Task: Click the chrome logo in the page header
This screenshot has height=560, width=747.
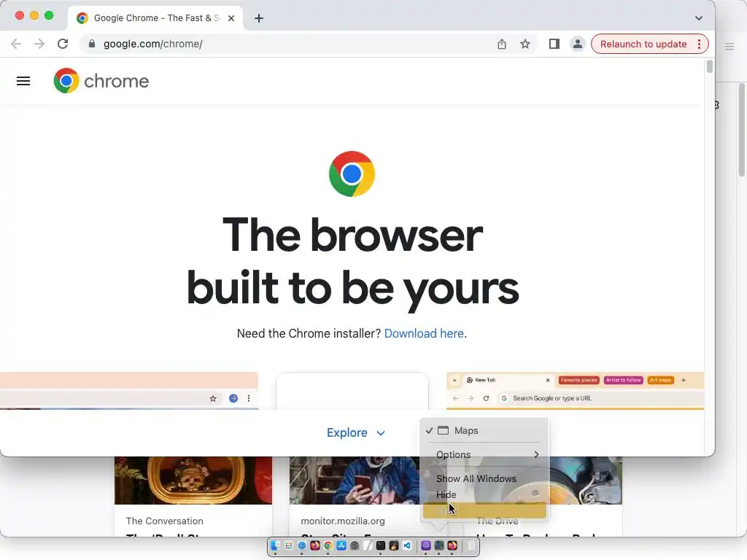Action: pos(101,80)
